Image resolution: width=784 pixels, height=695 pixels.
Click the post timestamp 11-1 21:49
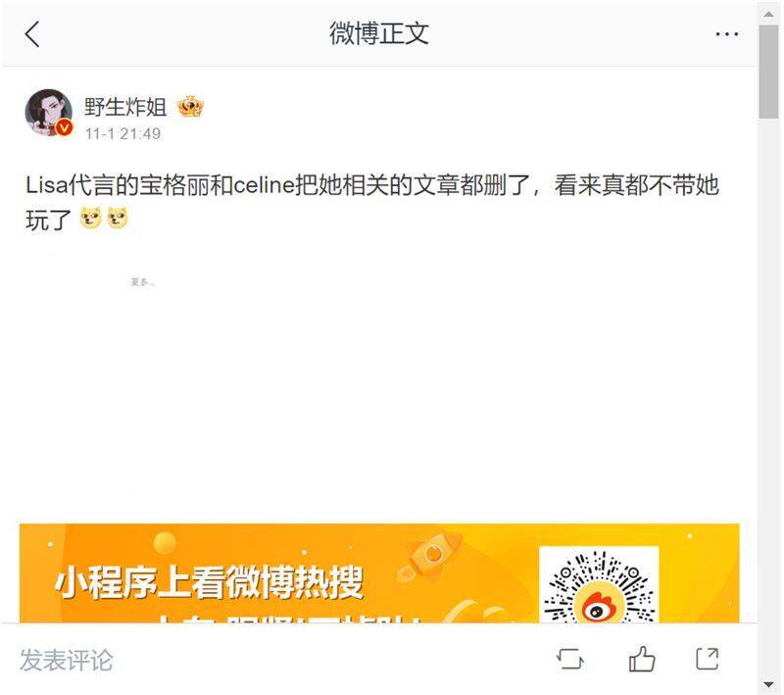click(x=122, y=133)
